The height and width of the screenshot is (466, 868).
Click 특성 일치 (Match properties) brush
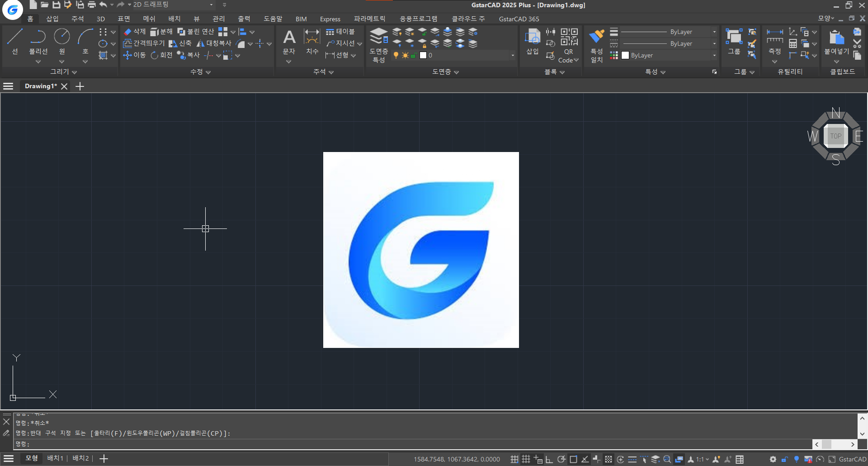click(x=597, y=45)
